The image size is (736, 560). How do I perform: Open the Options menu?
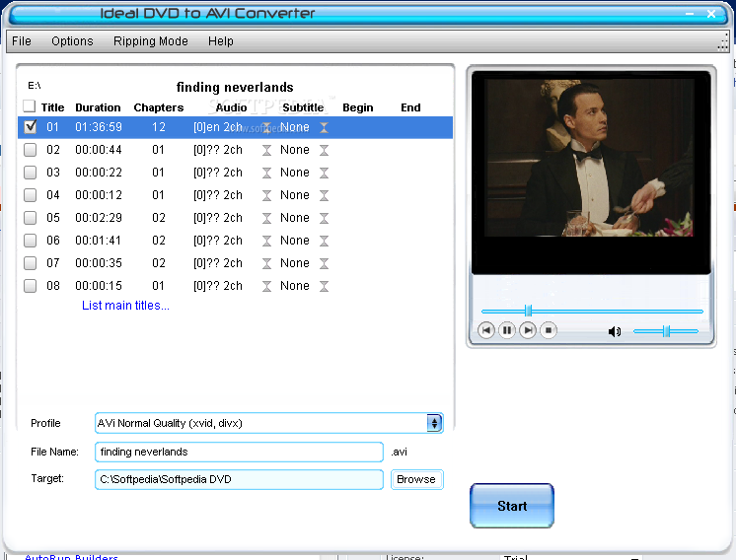(72, 41)
